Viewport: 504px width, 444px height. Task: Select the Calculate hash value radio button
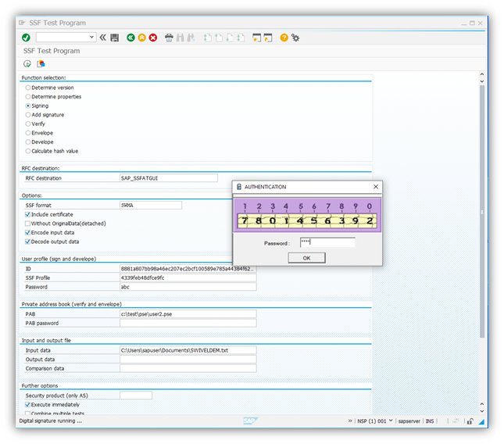(28, 151)
